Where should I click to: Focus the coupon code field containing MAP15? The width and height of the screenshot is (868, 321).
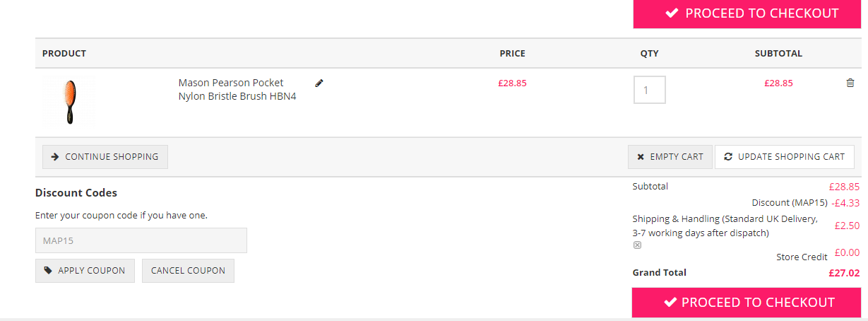(x=141, y=240)
